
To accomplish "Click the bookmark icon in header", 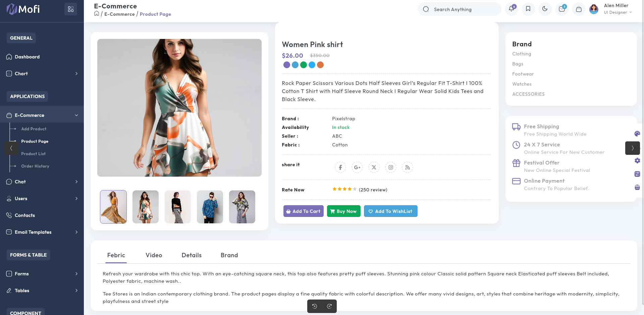I will 528,9.
